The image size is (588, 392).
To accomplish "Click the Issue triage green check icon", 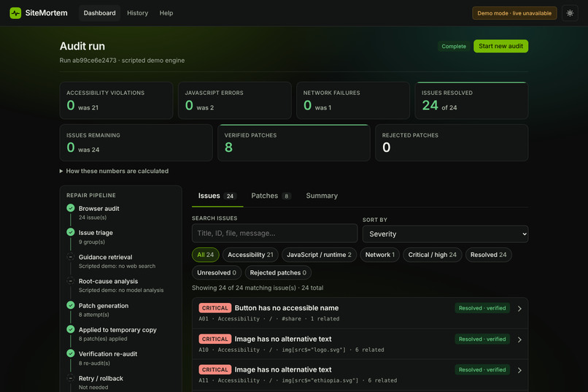I will [71, 232].
